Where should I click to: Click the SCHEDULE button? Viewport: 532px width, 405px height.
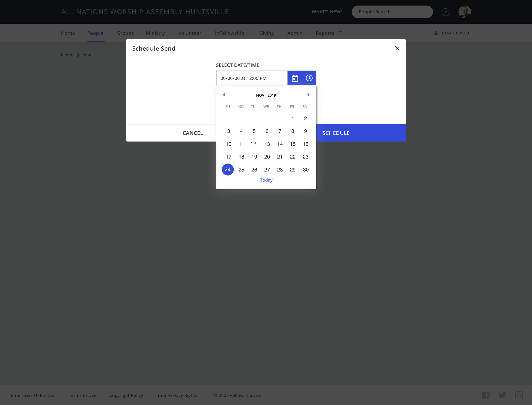pyautogui.click(x=336, y=133)
